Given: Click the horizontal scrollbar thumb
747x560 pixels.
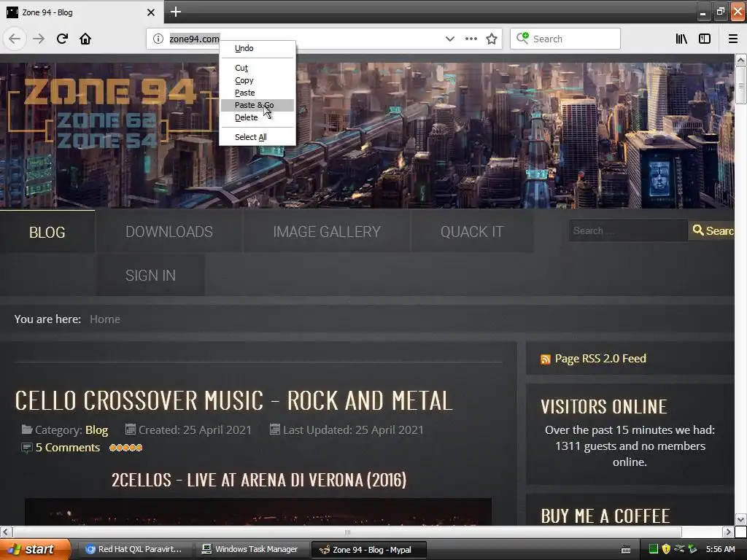Looking at the screenshot, I should (x=347, y=532).
